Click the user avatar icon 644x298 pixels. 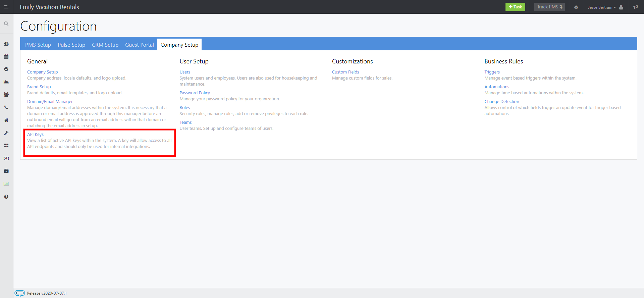point(621,7)
